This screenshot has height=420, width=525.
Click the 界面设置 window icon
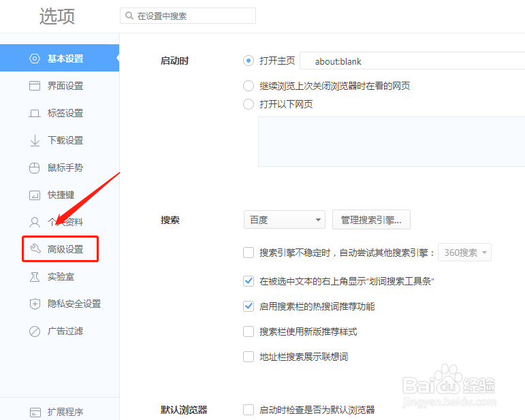click(35, 86)
